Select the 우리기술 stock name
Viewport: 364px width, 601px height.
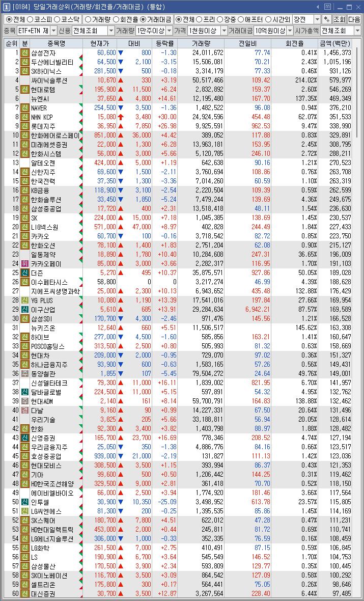point(43,420)
